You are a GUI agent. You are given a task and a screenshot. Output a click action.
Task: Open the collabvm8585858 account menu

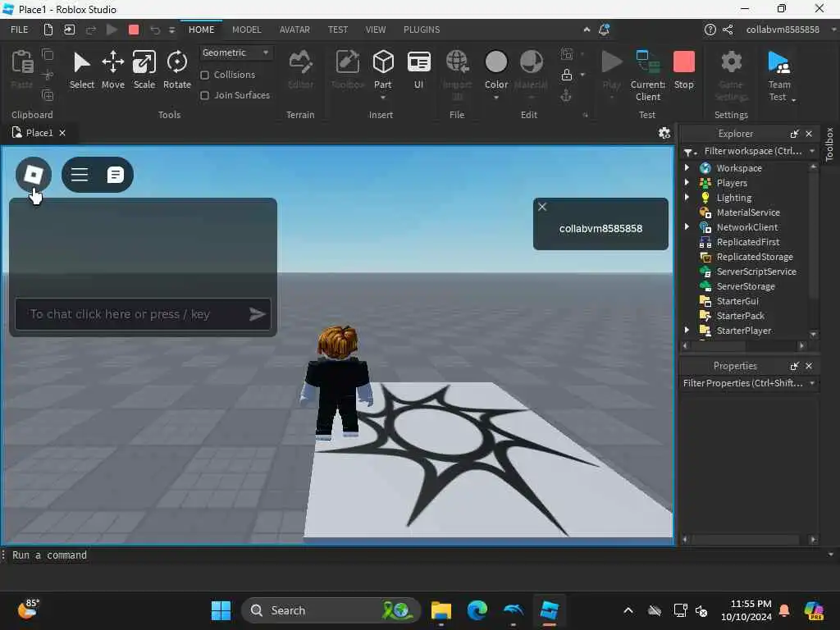[783, 30]
